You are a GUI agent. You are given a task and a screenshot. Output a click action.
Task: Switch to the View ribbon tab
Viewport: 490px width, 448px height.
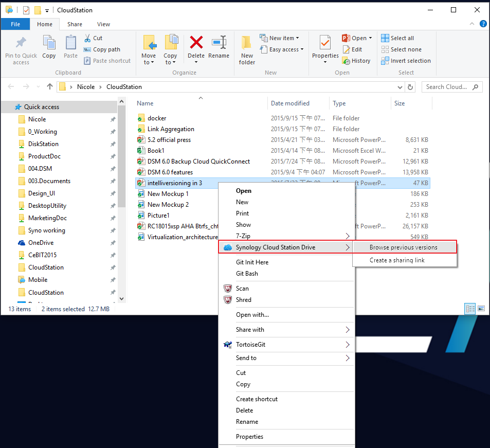coord(103,24)
